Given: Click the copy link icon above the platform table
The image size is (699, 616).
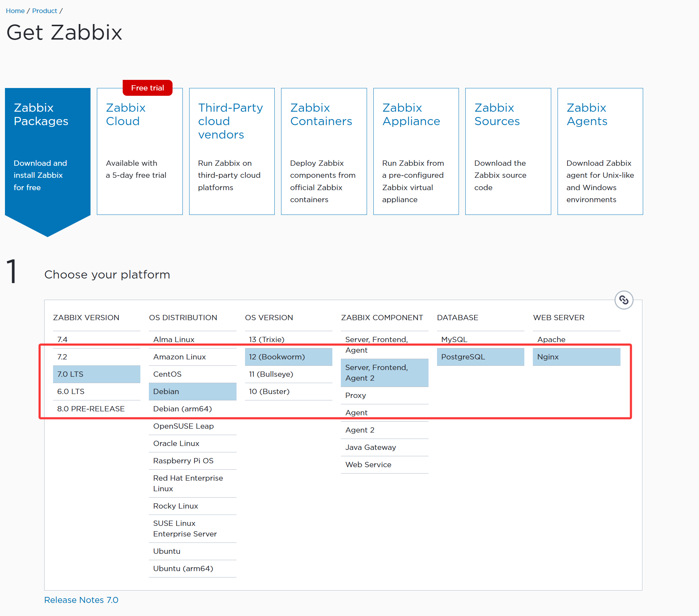Looking at the screenshot, I should pyautogui.click(x=624, y=300).
